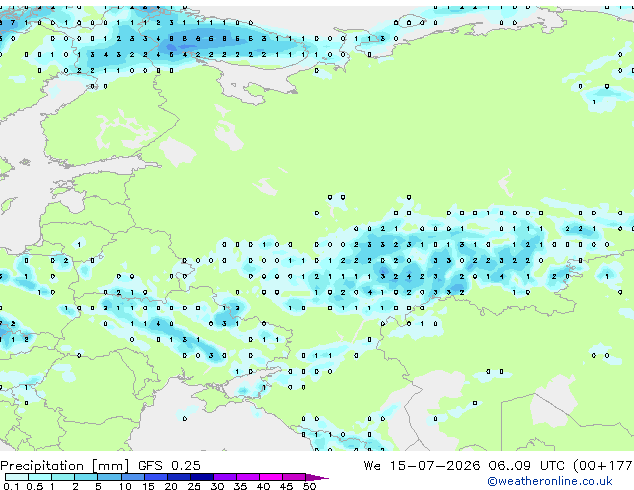Pick the 25–30 mm dark navy legend box
The height and width of the screenshot is (490, 634).
point(202,477)
